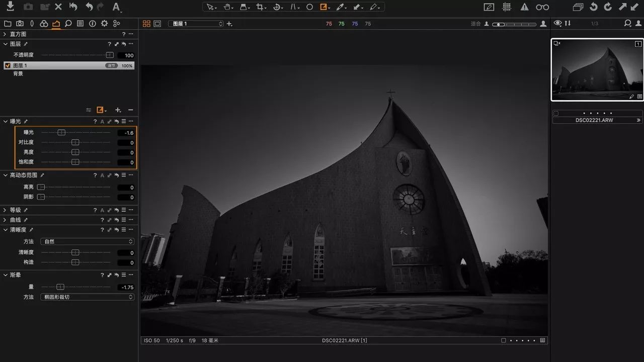Toggle the proofing glasses icon
Viewport: 644px width, 362px height.
click(542, 7)
